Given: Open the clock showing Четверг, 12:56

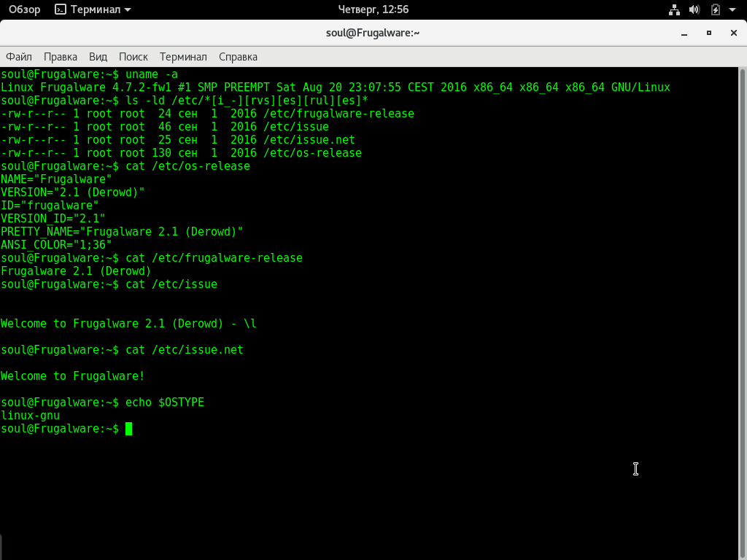Looking at the screenshot, I should (x=373, y=9).
